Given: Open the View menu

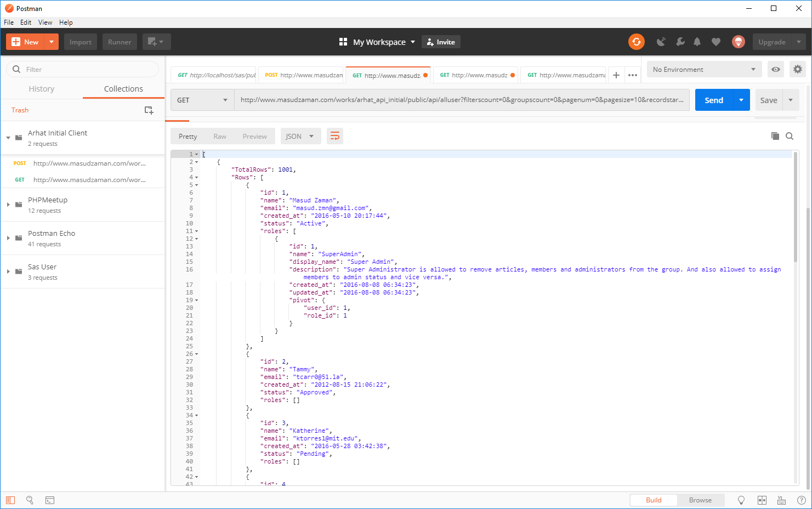Looking at the screenshot, I should [45, 22].
